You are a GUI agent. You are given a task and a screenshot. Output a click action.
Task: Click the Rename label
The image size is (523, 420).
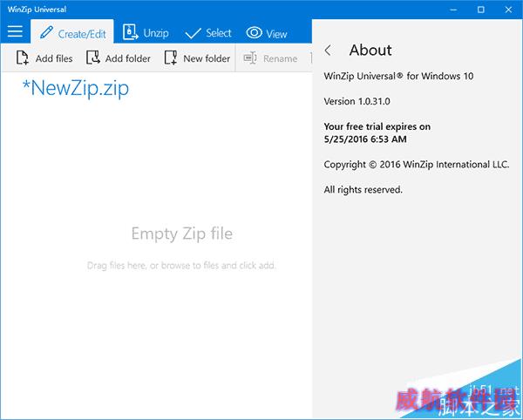tap(280, 58)
